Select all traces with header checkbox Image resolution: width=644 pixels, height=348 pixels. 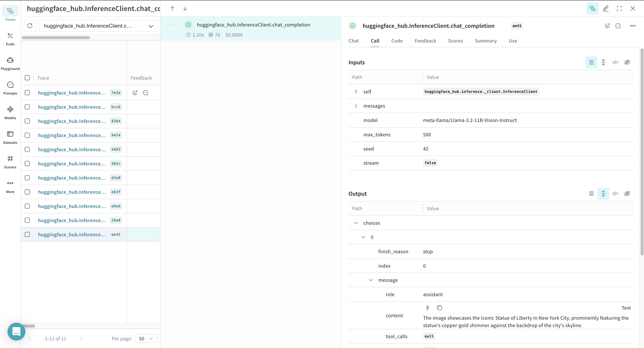click(x=27, y=78)
